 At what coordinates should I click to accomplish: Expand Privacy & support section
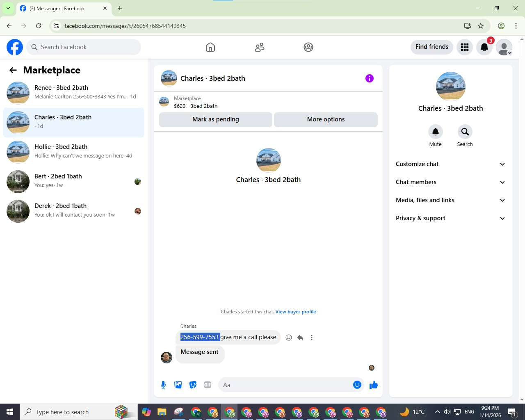pos(450,218)
